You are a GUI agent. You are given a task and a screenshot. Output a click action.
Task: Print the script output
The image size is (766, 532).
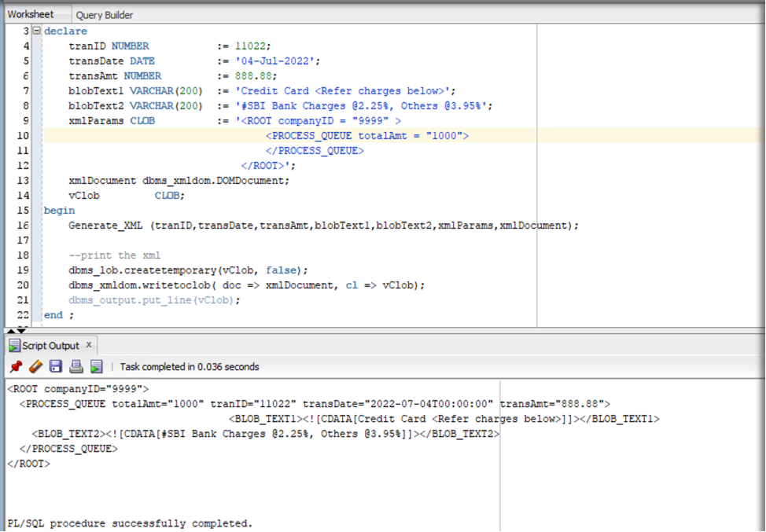click(75, 366)
